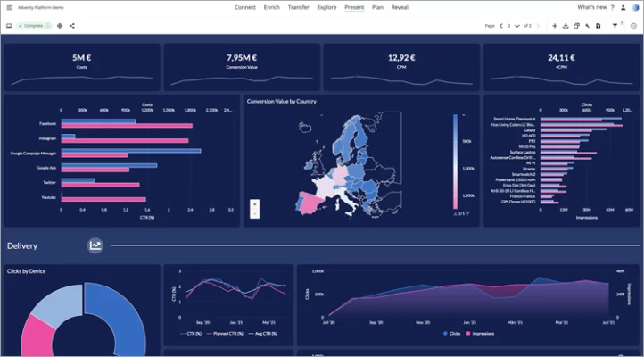Open the filter funnel icon
Image resolution: width=644 pixels, height=357 pixels.
pyautogui.click(x=615, y=26)
